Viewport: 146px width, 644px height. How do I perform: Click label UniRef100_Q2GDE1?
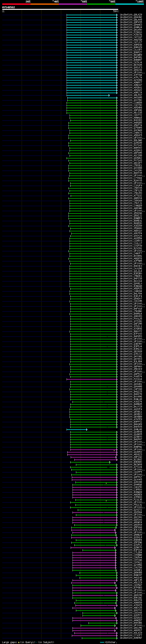click(131, 570)
